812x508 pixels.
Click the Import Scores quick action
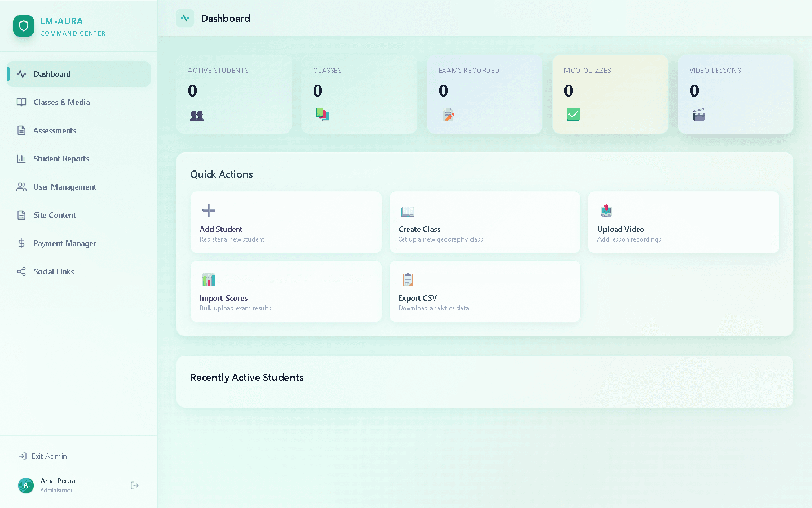point(286,291)
